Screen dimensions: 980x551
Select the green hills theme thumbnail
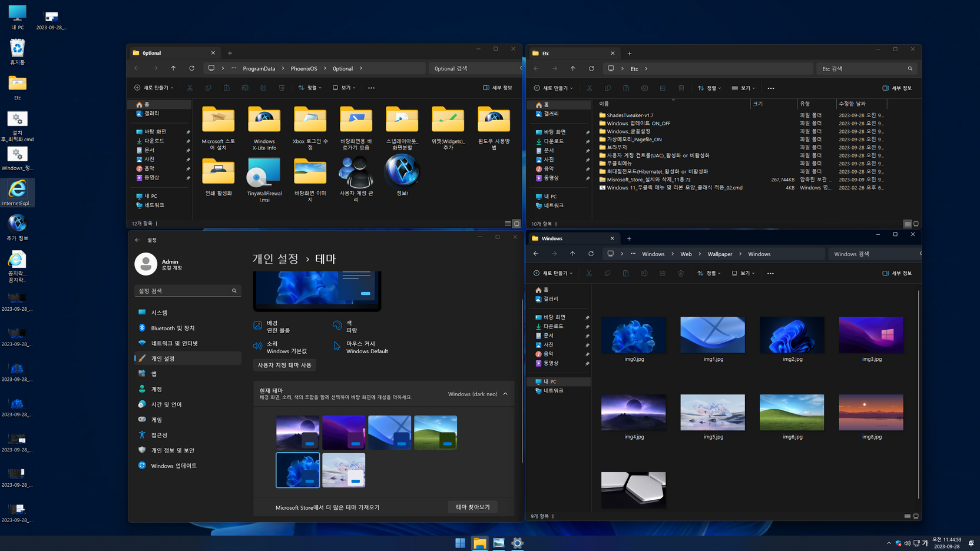(x=435, y=433)
